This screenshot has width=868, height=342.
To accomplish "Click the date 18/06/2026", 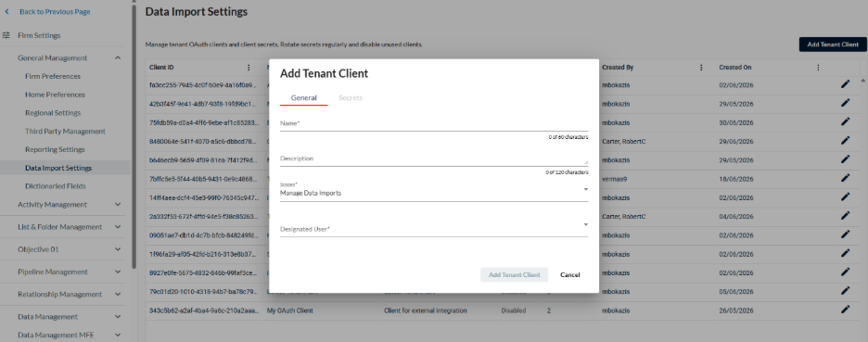I will click(736, 179).
